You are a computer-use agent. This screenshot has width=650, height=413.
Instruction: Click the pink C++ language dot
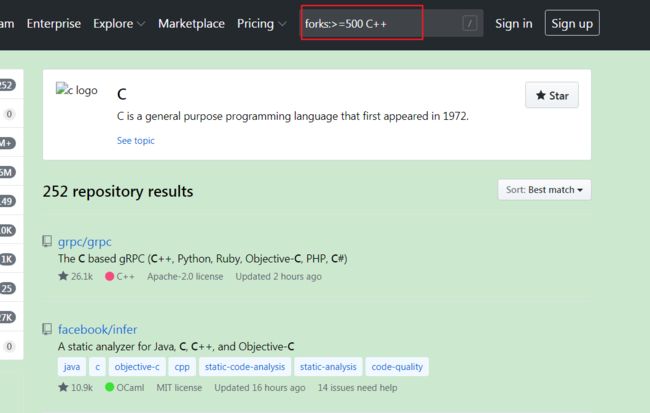tap(109, 277)
